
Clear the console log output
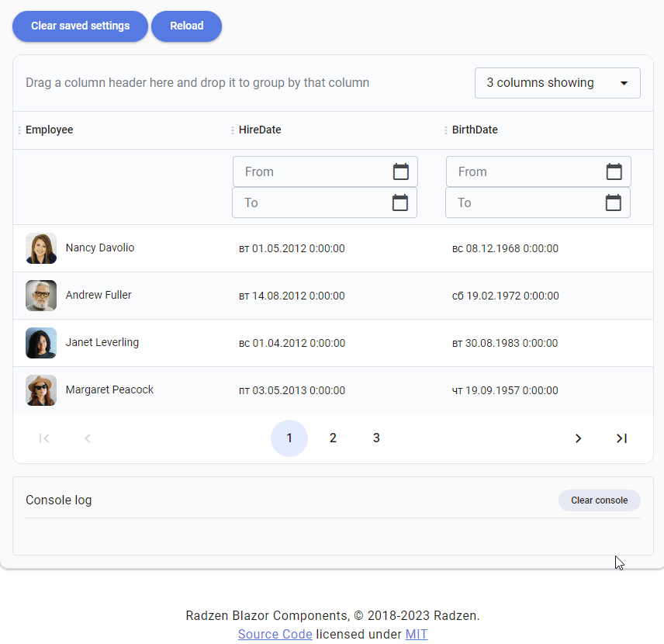pos(599,500)
